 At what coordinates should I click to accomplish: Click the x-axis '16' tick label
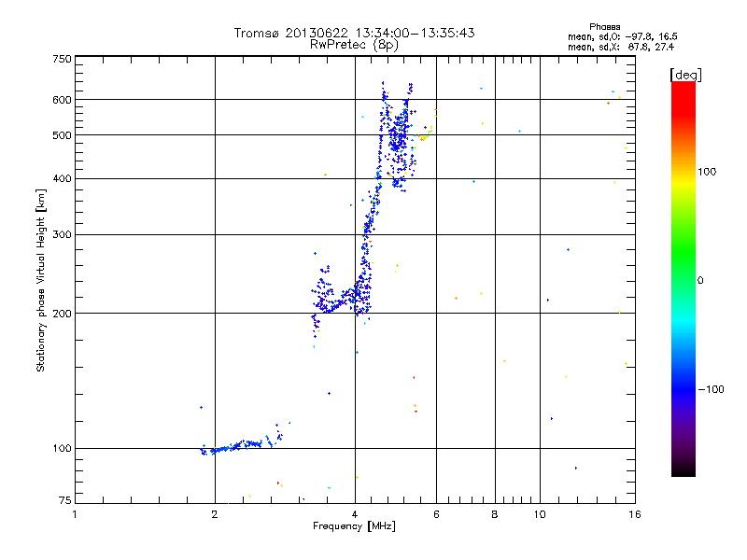coord(635,514)
